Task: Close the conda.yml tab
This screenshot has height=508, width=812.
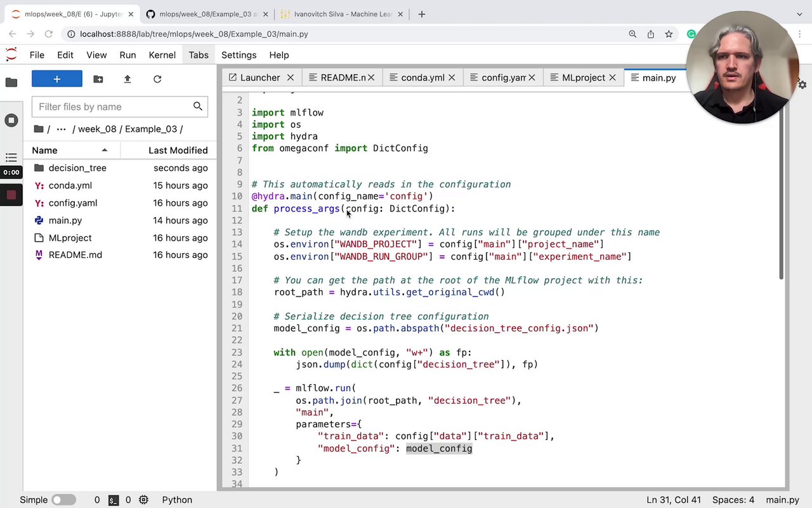Action: point(452,77)
